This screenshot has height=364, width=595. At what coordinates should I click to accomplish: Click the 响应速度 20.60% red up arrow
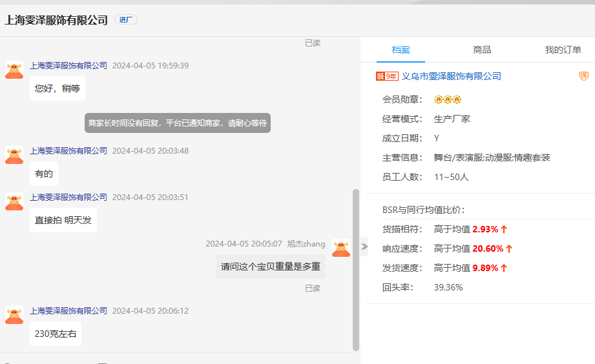click(509, 248)
